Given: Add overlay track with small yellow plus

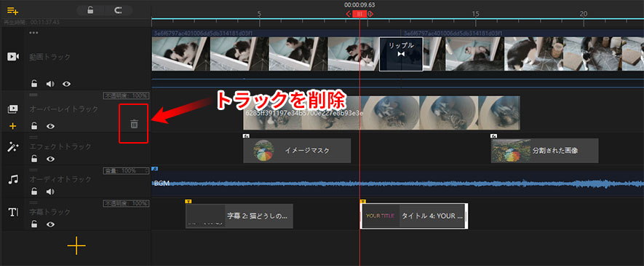Looking at the screenshot, I should (x=12, y=126).
